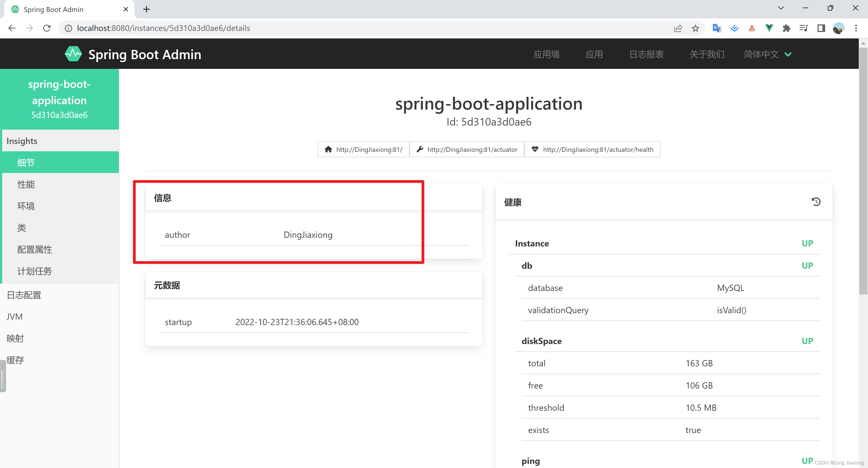
Task: Click the Chrome profile avatar
Action: click(x=838, y=28)
